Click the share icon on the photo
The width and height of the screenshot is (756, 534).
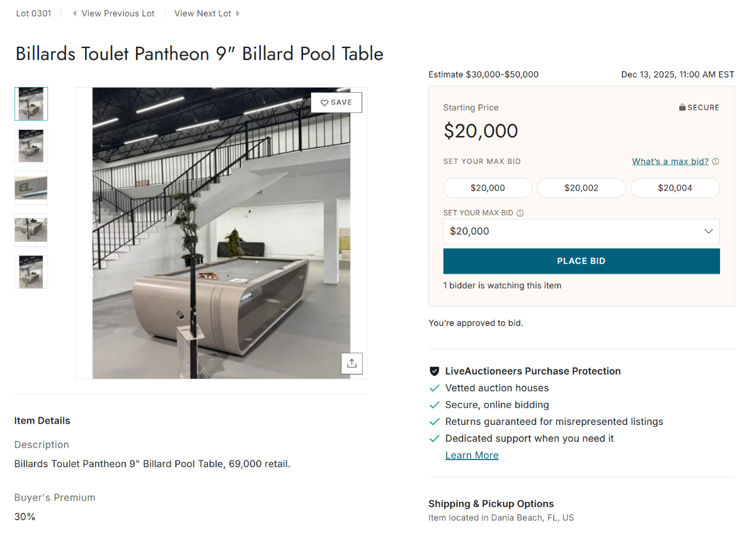(x=352, y=363)
